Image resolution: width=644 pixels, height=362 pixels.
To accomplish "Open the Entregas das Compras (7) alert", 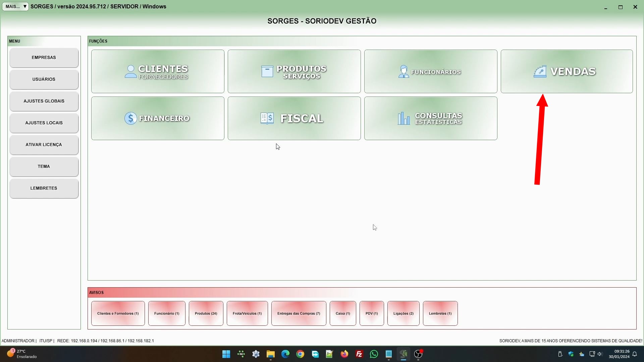I will (299, 313).
